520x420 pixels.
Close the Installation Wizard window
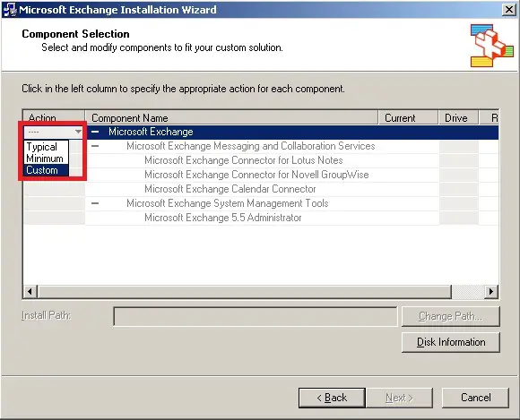(508, 10)
